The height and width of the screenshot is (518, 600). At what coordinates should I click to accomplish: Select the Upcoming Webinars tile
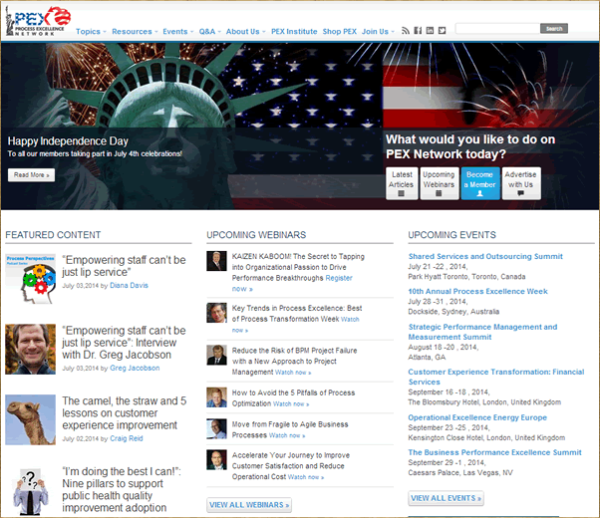pyautogui.click(x=439, y=183)
